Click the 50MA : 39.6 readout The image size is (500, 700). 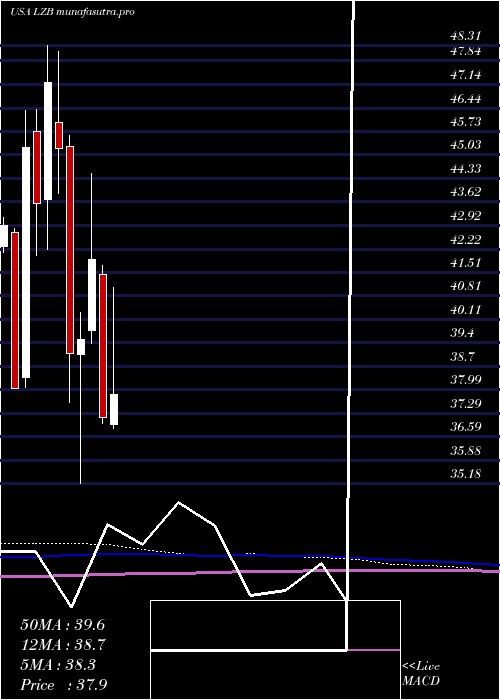62,625
